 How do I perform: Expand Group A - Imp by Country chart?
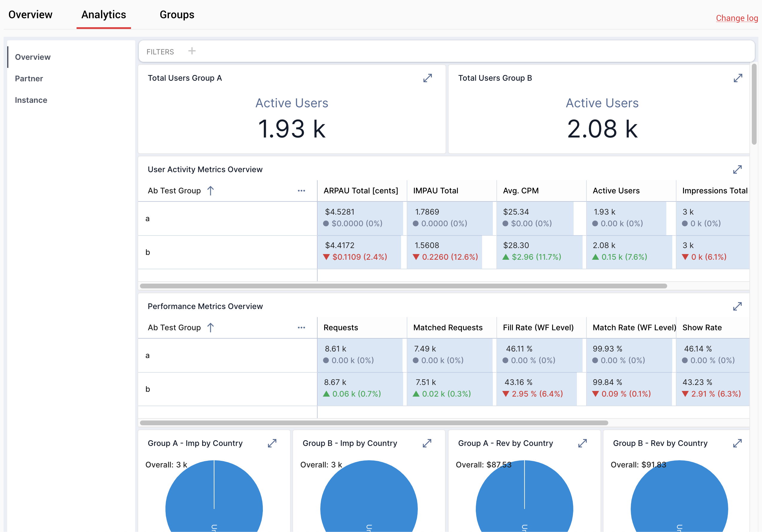click(x=272, y=443)
